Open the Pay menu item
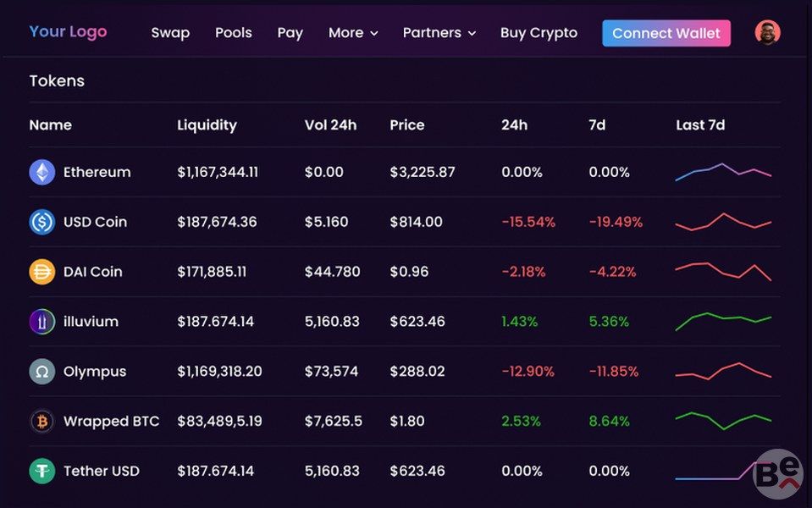This screenshot has height=508, width=812. pos(290,33)
